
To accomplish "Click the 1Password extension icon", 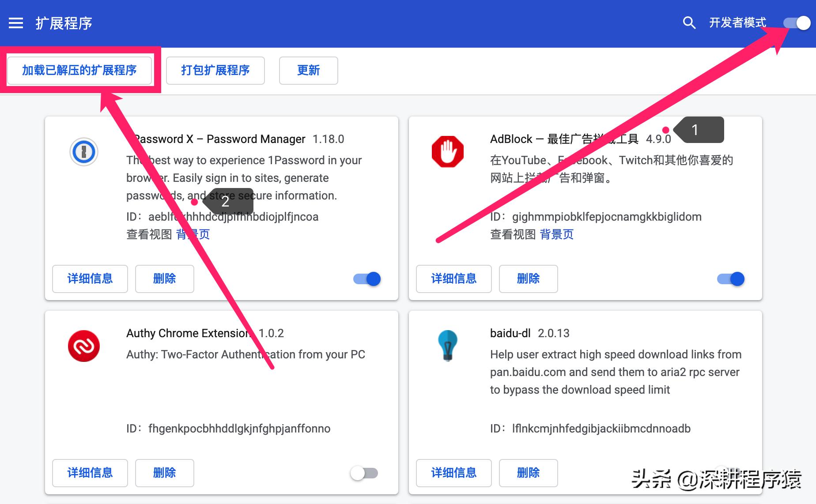I will [x=84, y=152].
